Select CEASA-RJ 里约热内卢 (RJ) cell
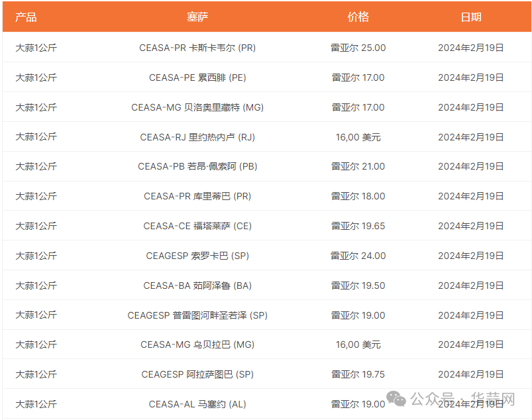 pos(197,137)
